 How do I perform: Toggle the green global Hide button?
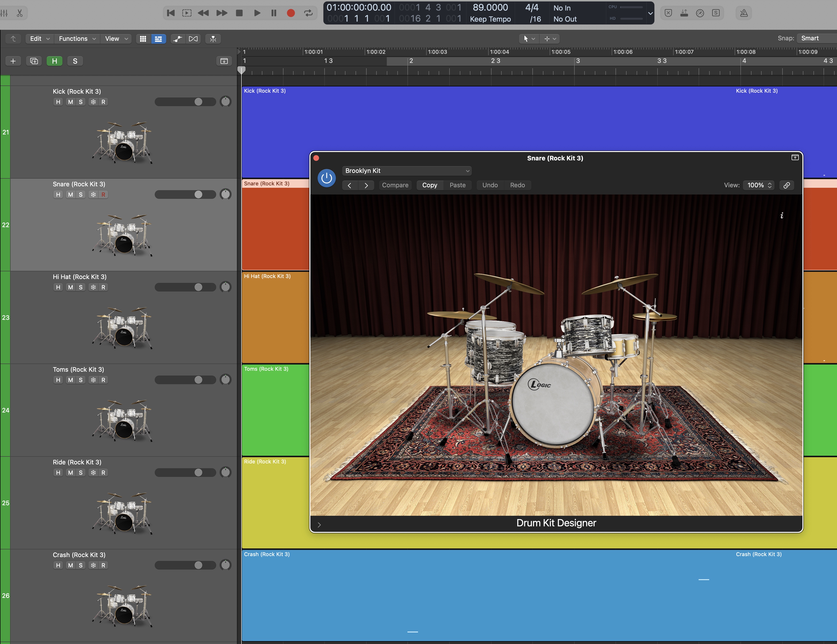[x=55, y=61]
